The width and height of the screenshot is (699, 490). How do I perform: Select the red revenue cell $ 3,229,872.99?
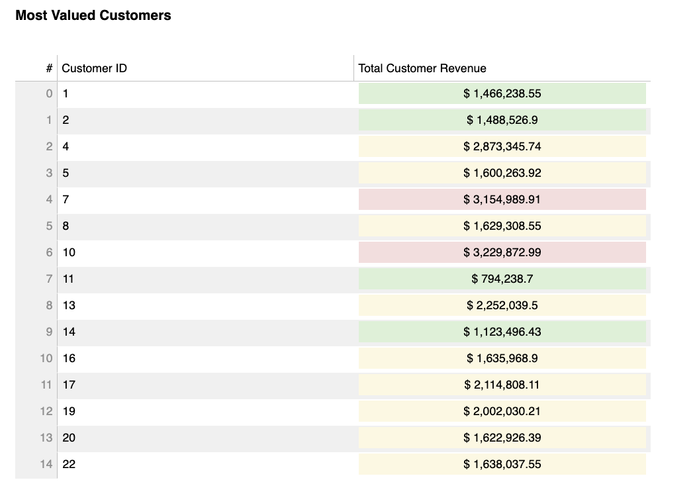point(502,252)
